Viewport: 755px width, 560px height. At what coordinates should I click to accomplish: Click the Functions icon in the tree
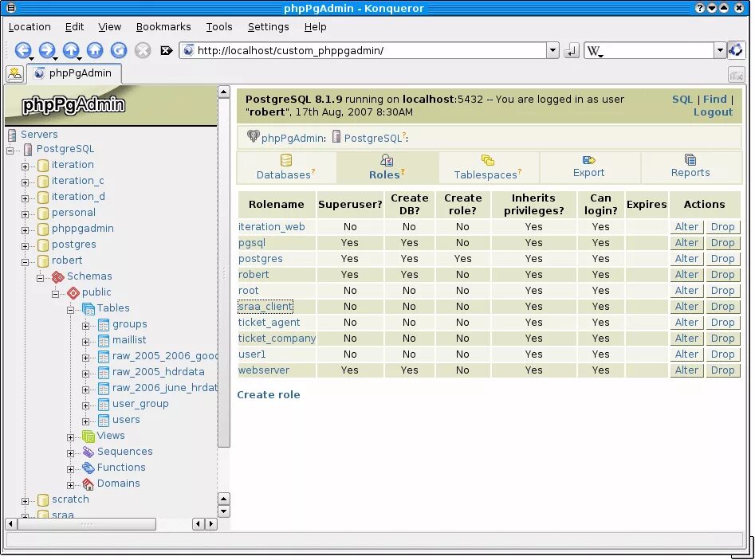tap(88, 468)
